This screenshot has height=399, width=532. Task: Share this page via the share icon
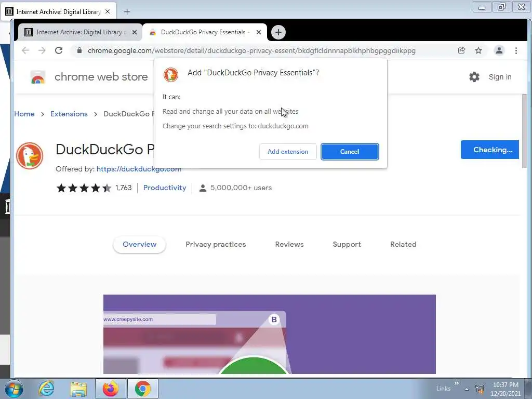point(461,50)
